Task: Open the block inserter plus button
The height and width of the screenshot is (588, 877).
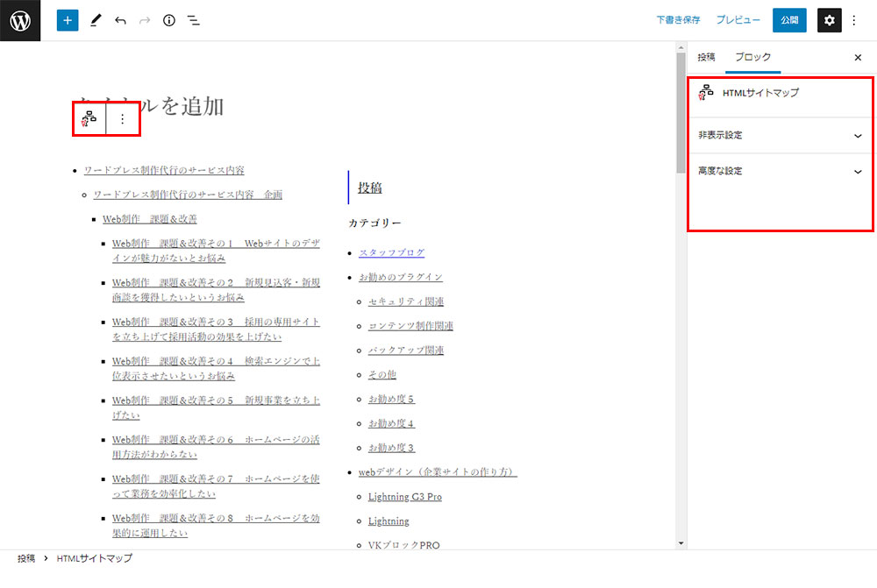Action: pyautogui.click(x=68, y=20)
